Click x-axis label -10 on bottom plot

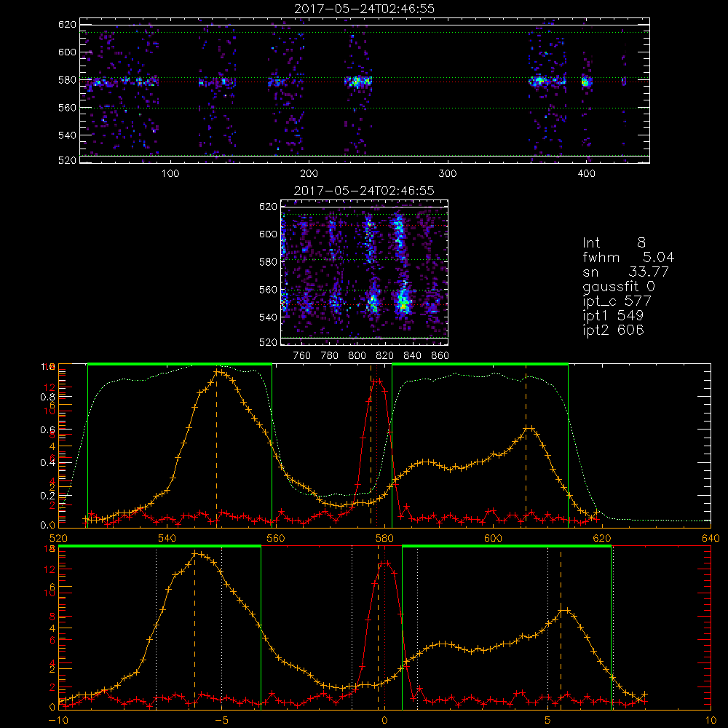click(x=58, y=721)
